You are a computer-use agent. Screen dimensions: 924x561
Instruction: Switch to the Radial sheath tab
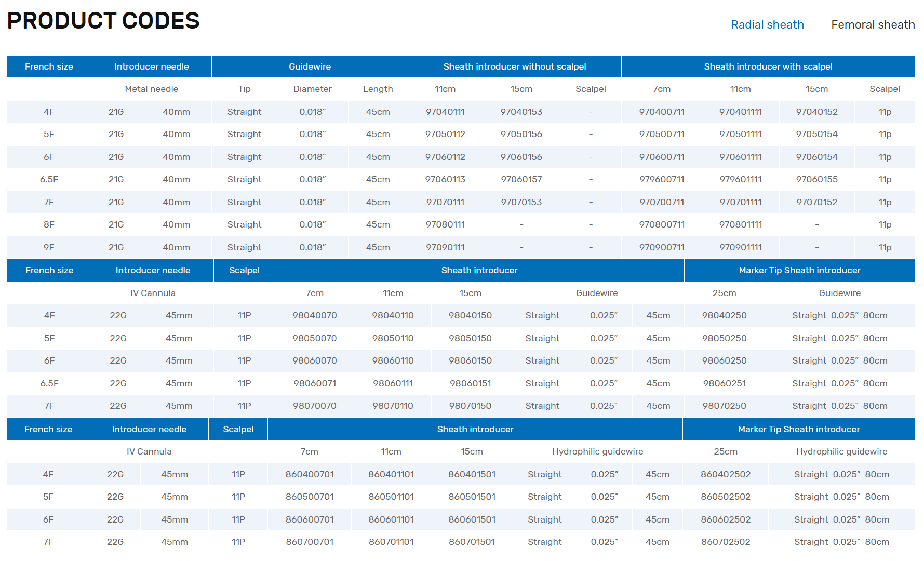pos(767,24)
